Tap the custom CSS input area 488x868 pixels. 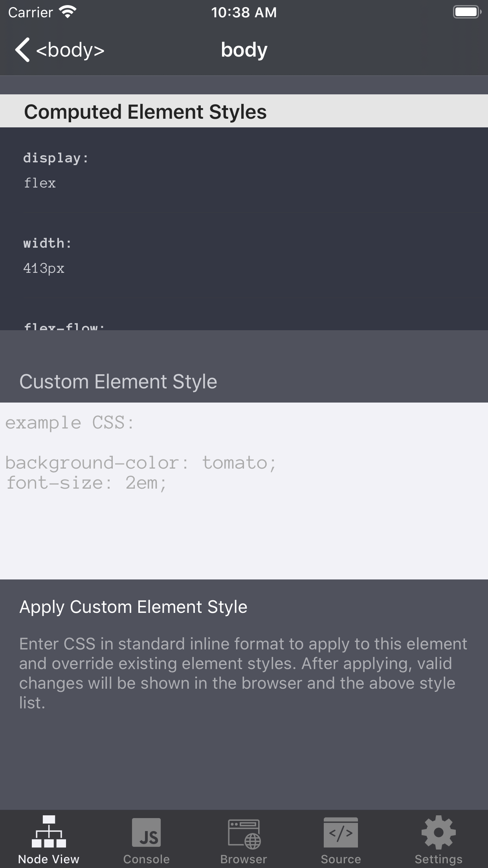(x=244, y=491)
